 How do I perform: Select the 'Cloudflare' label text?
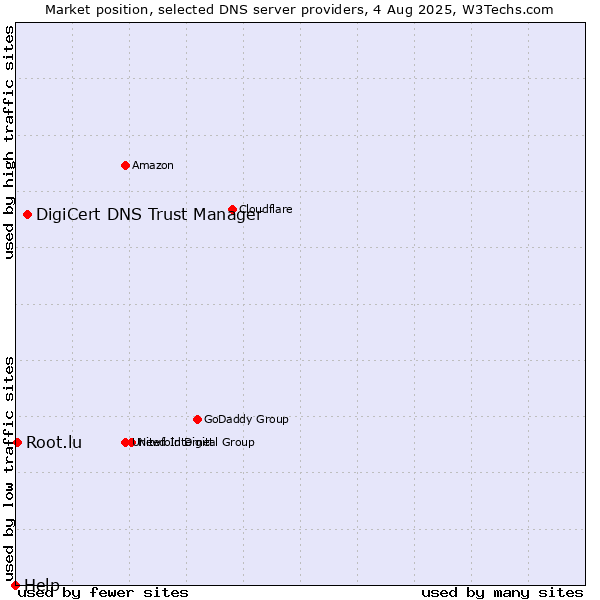pyautogui.click(x=266, y=209)
